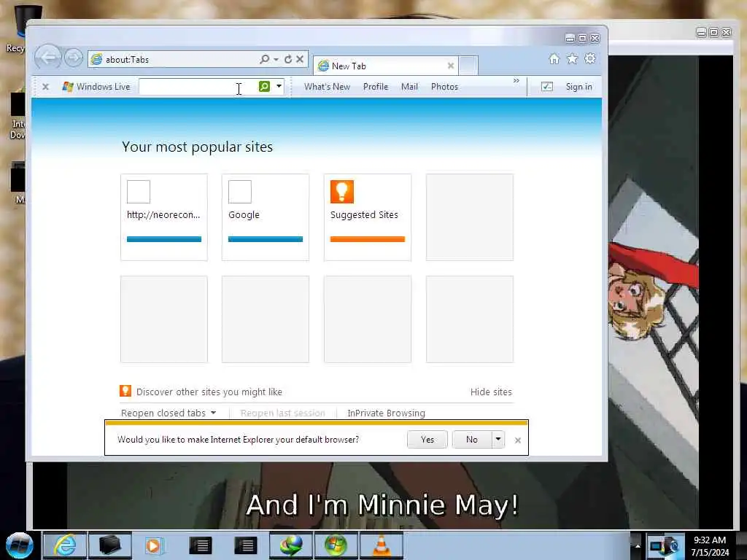Open Favorites star icon
The height and width of the screenshot is (560, 747).
[x=572, y=58]
